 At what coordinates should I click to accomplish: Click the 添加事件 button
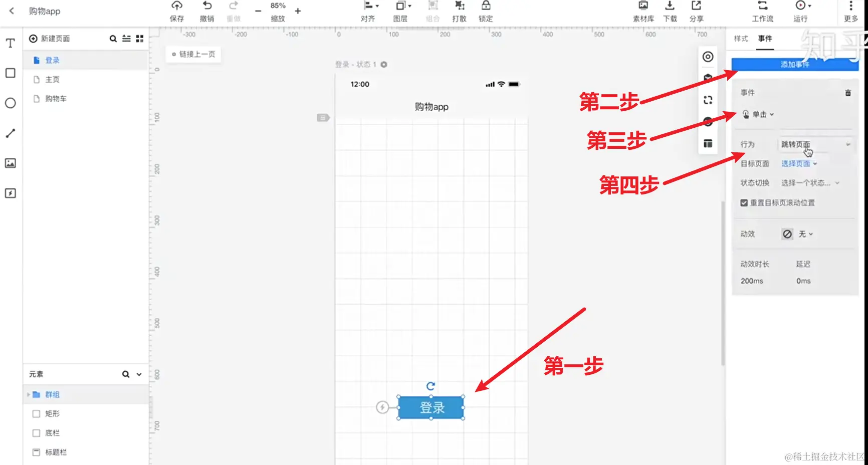[x=794, y=64]
